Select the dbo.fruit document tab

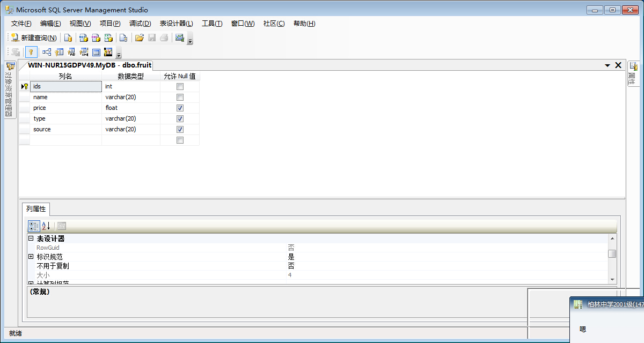click(90, 65)
